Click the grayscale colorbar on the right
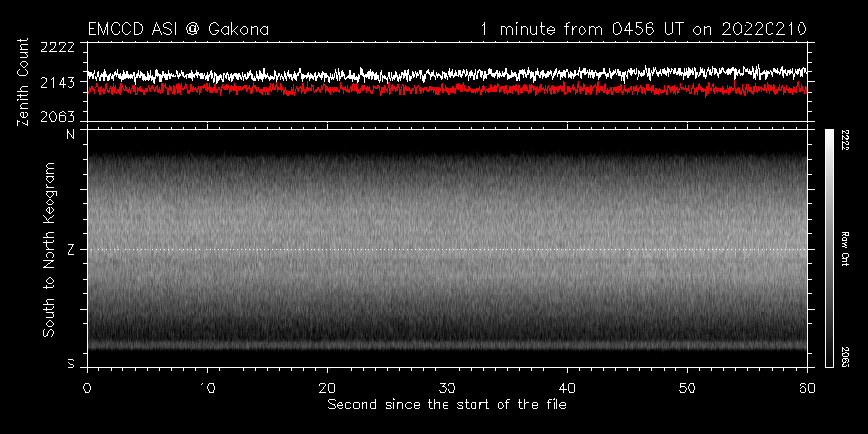This screenshot has height=434, width=868. (828, 249)
